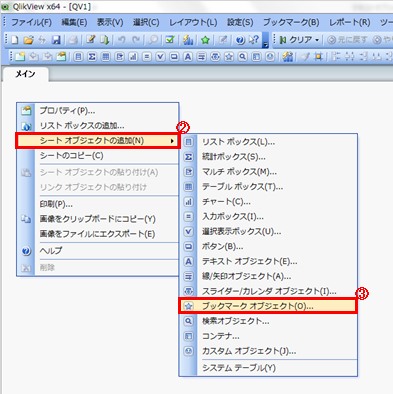This screenshot has width=393, height=394.
Task: Click the Reload document toolbar icon
Action: tap(104, 40)
